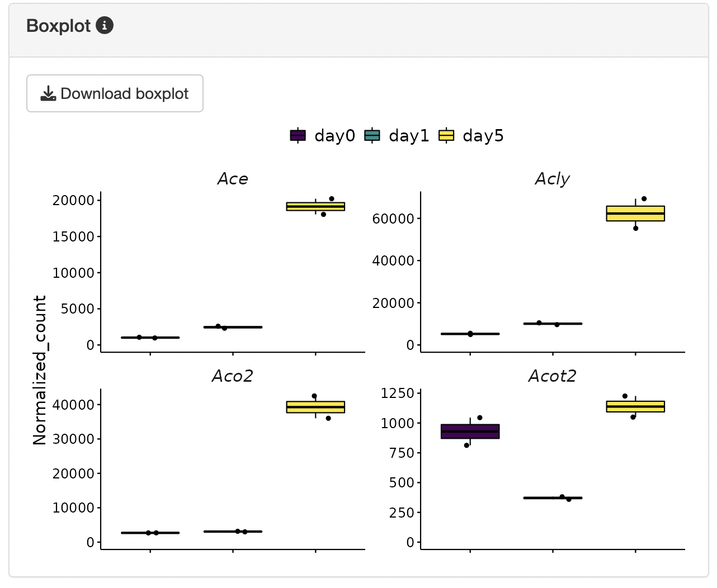Click the 30000 tick label in Aco2 plot

pyautogui.click(x=73, y=439)
